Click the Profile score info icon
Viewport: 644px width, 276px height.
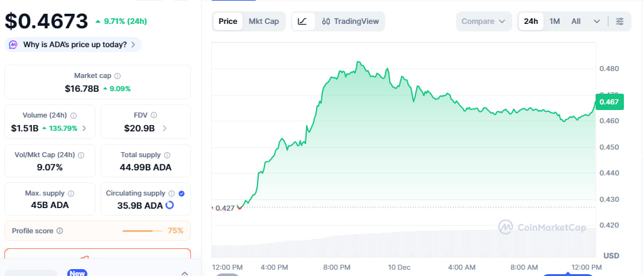tap(60, 231)
